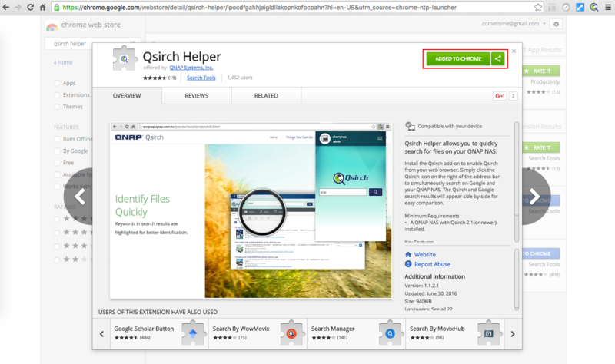Open the account email dropdown

point(514,24)
